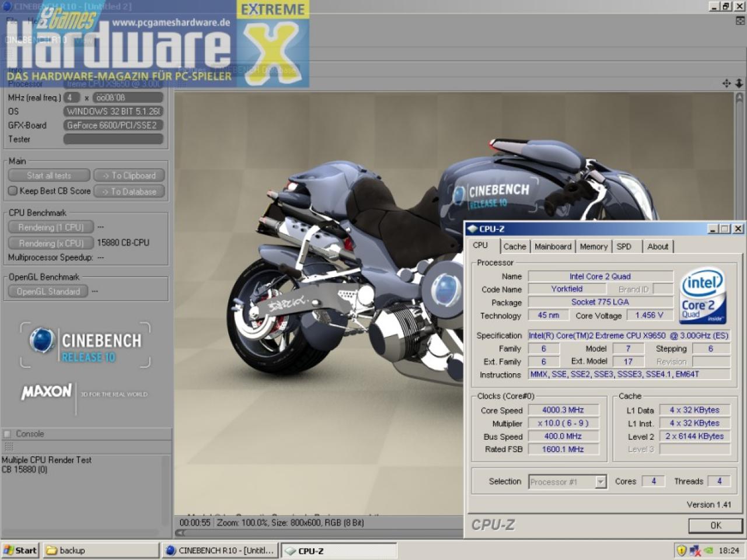Click the console line CB 15880 (0)
The image size is (747, 560).
pos(25,470)
